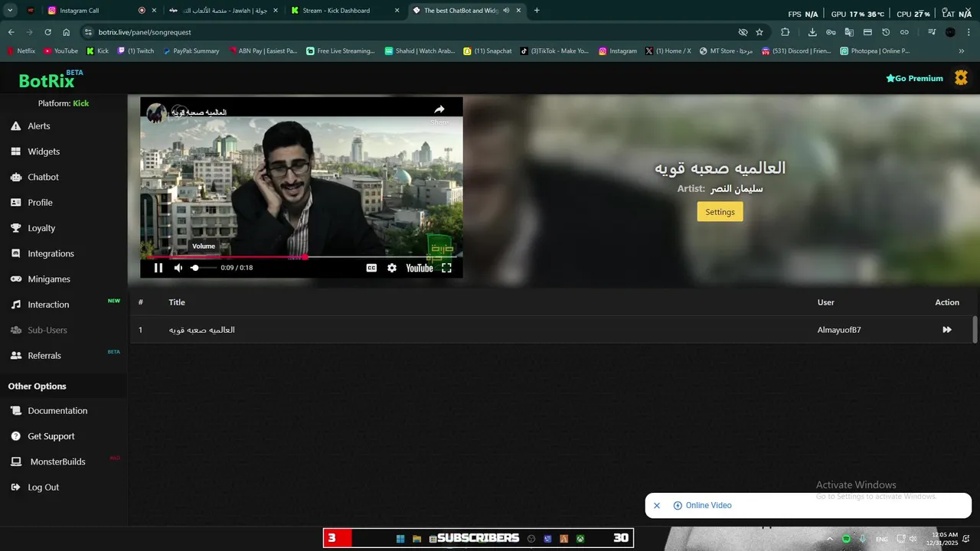Click the channel avatar on the video
Viewport: 980px width, 551px height.
tap(157, 112)
